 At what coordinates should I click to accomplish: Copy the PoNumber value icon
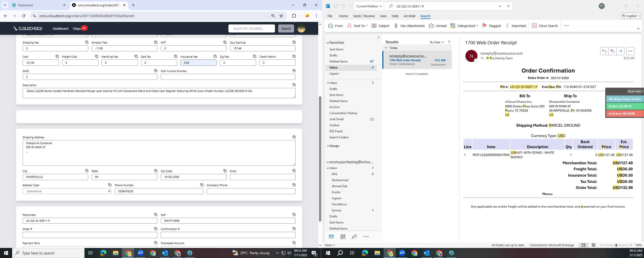coord(156,214)
